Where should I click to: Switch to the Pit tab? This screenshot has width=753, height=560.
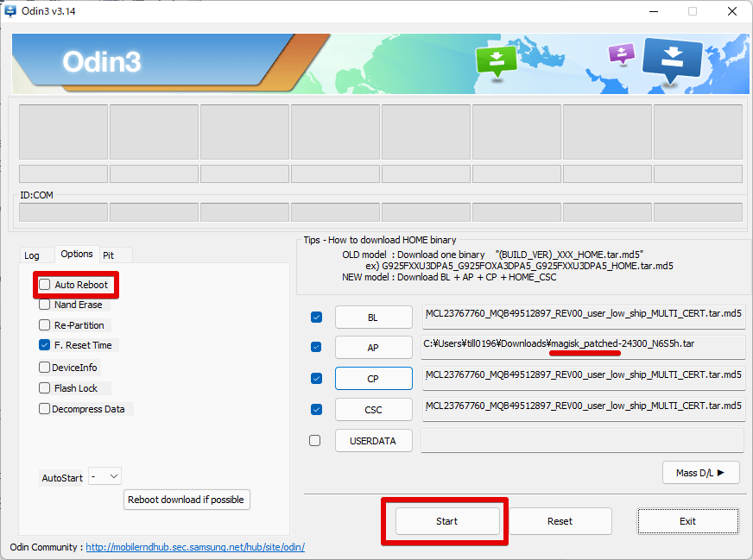[109, 255]
